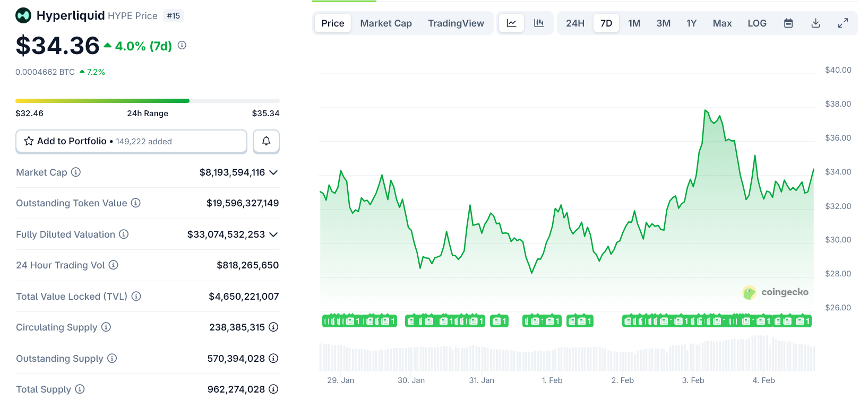The height and width of the screenshot is (400, 868).
Task: Expand the Market Cap value chevron
Action: click(x=273, y=172)
